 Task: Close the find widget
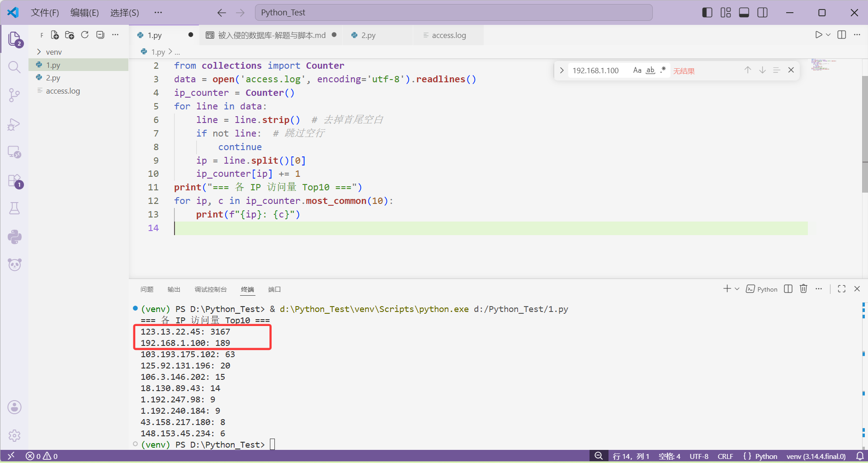[791, 70]
